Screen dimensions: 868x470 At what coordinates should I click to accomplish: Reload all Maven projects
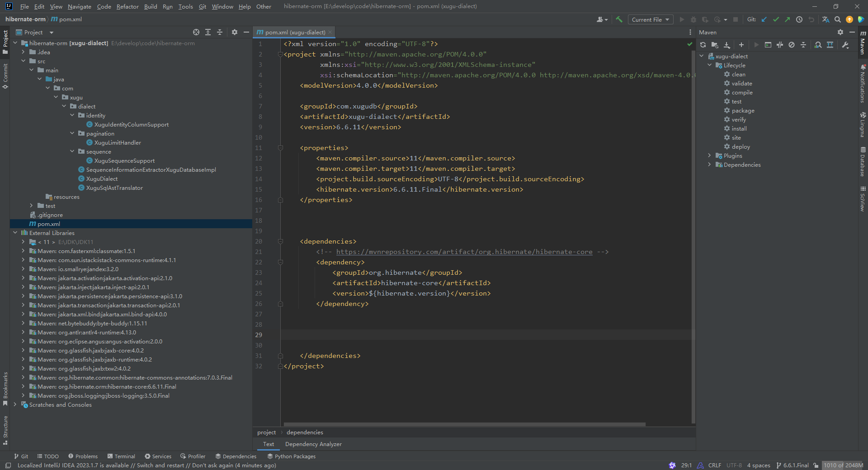click(703, 45)
